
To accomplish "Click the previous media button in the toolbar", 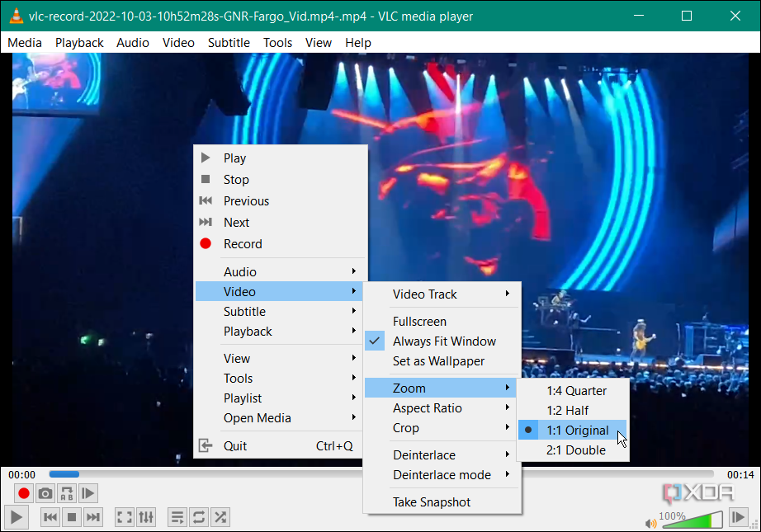I will [50, 517].
